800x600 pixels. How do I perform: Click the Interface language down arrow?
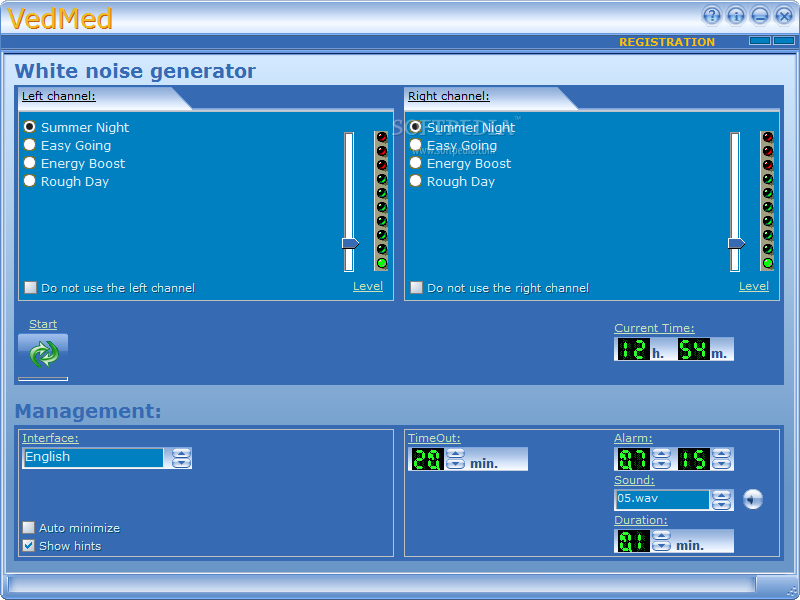pos(181,463)
